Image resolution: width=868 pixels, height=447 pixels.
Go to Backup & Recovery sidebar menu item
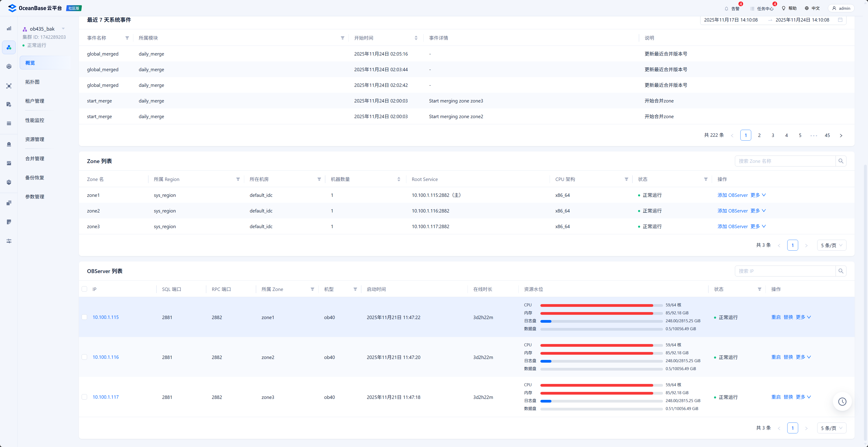tap(35, 178)
